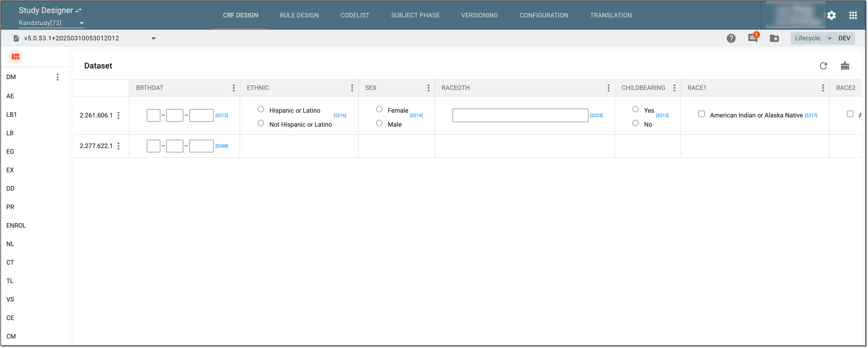Select the PR form in sidebar
868x348 pixels.
click(x=10, y=207)
